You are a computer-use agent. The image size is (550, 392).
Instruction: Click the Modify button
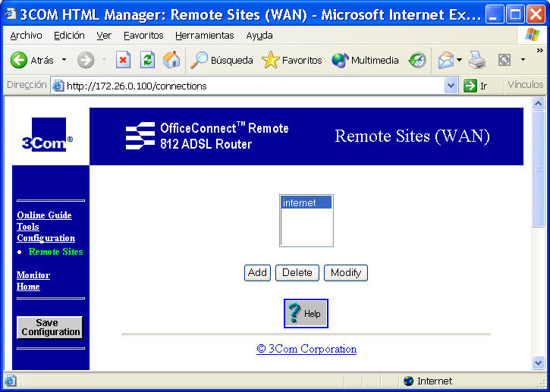(x=346, y=273)
